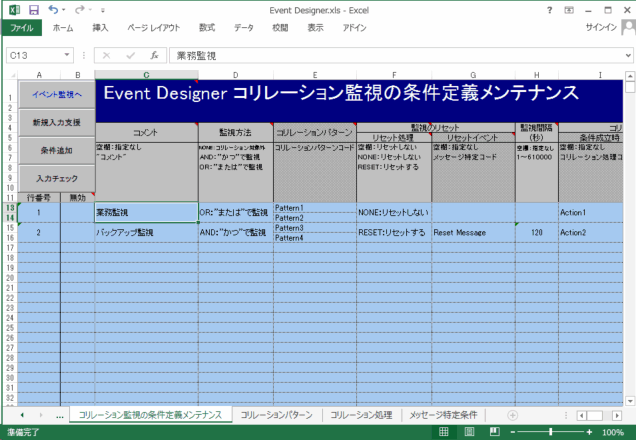
Task: Click the Save icon in quick access toolbar
Action: (x=34, y=10)
